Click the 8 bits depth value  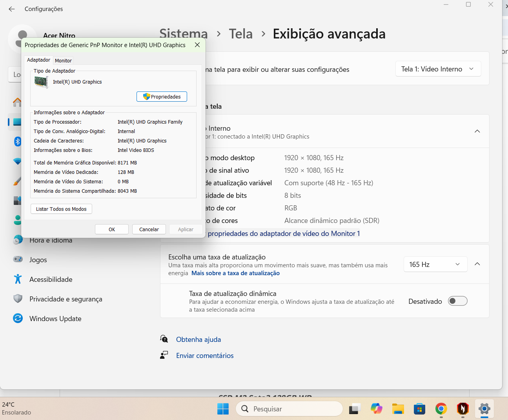[x=293, y=195]
